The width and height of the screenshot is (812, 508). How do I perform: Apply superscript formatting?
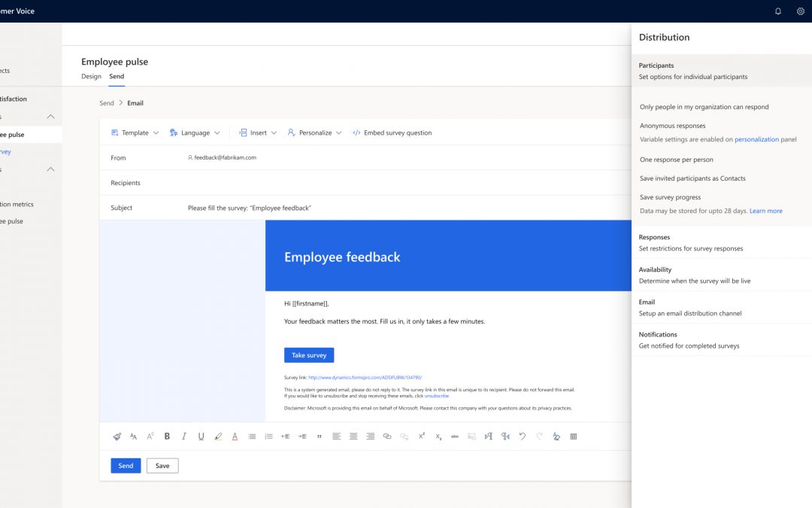tap(422, 436)
